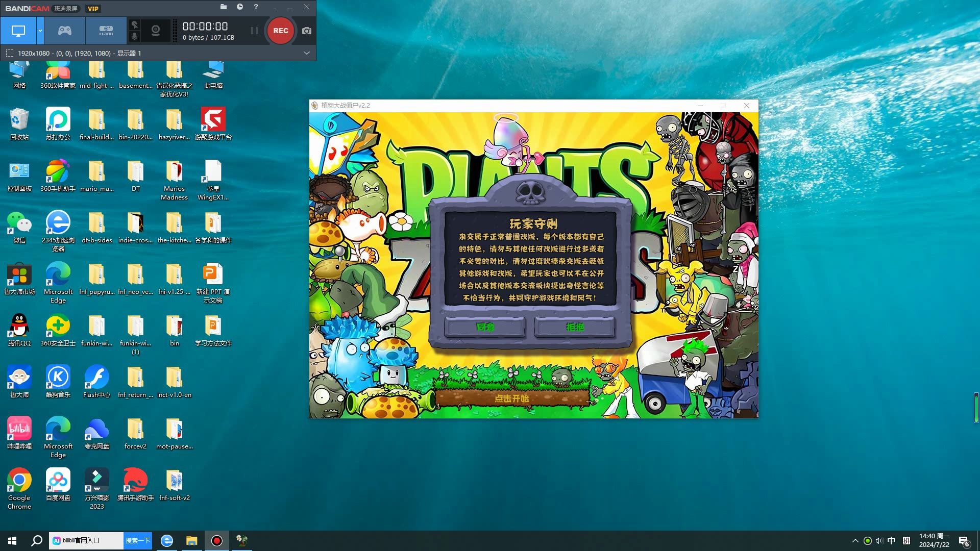Reject the player rules (拒绝)

click(575, 327)
